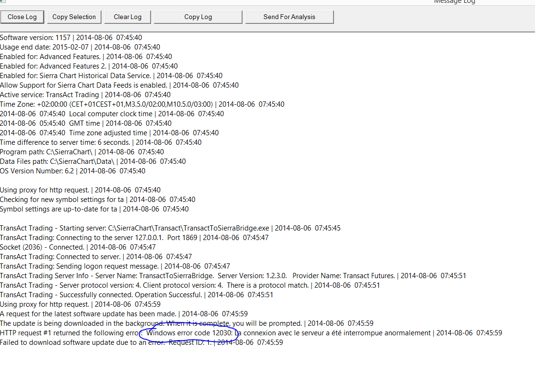Image resolution: width=535 pixels, height=392 pixels.
Task: Click the Copy Selection button
Action: pyautogui.click(x=74, y=17)
